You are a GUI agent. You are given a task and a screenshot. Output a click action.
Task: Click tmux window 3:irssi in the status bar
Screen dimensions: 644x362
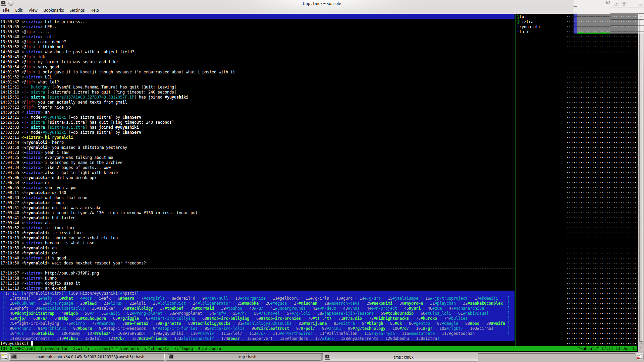point(103,349)
